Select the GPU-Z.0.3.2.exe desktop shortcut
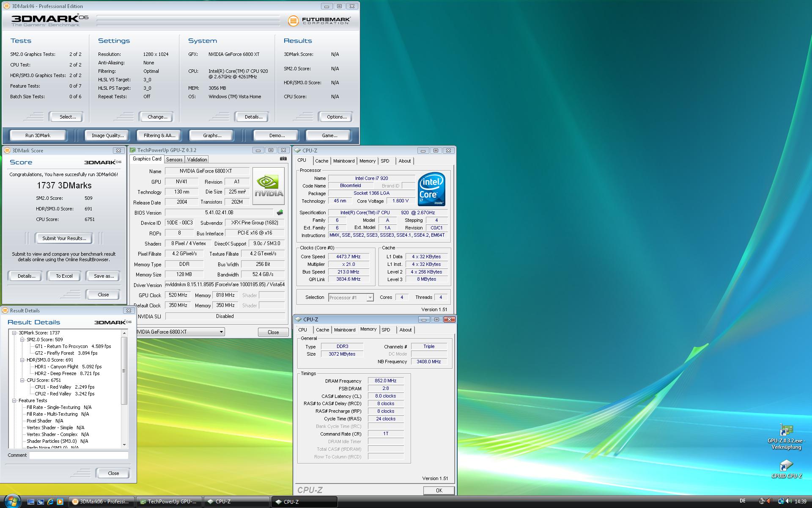The image size is (812, 508). pos(786,437)
